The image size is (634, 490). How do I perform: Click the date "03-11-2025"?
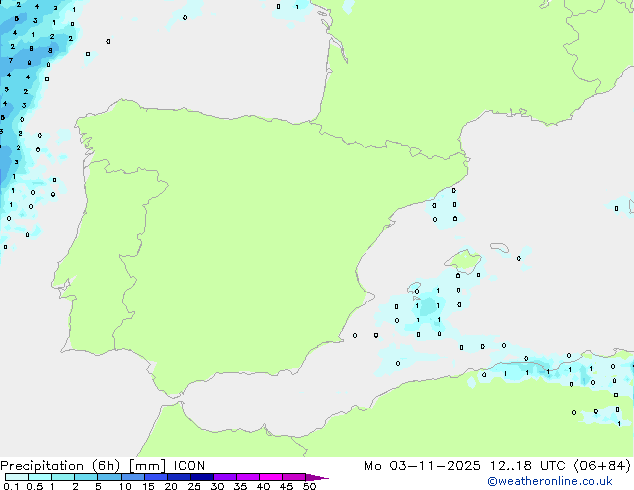click(435, 466)
